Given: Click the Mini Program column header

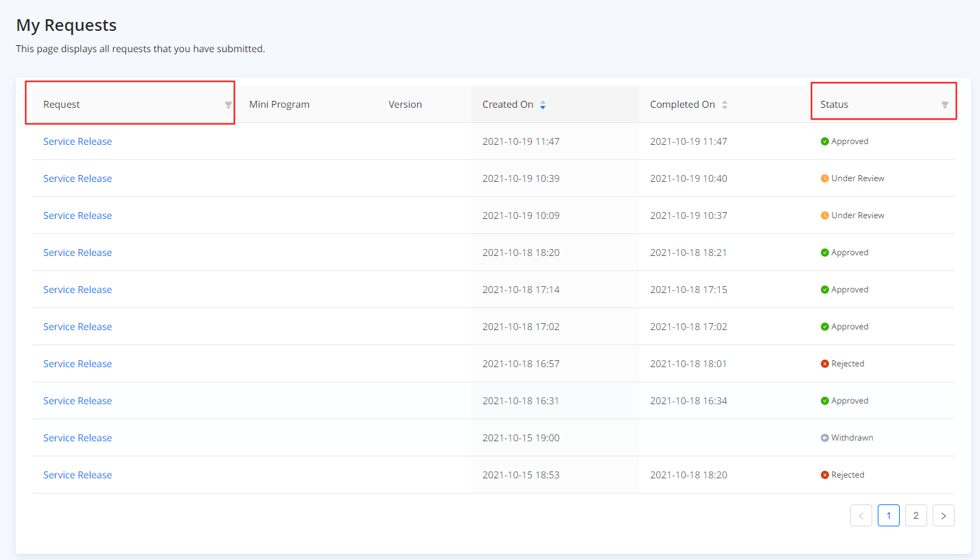Looking at the screenshot, I should pos(279,105).
